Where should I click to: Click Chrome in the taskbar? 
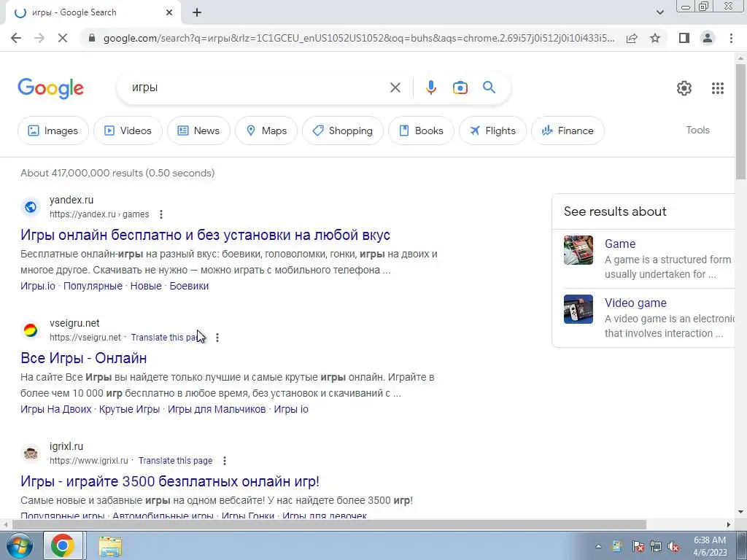pos(63,545)
